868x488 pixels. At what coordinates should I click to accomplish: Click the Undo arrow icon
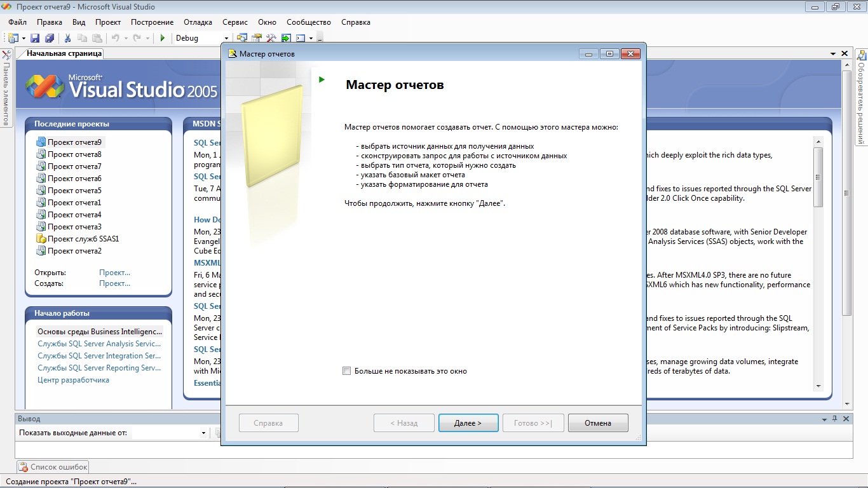(x=116, y=38)
